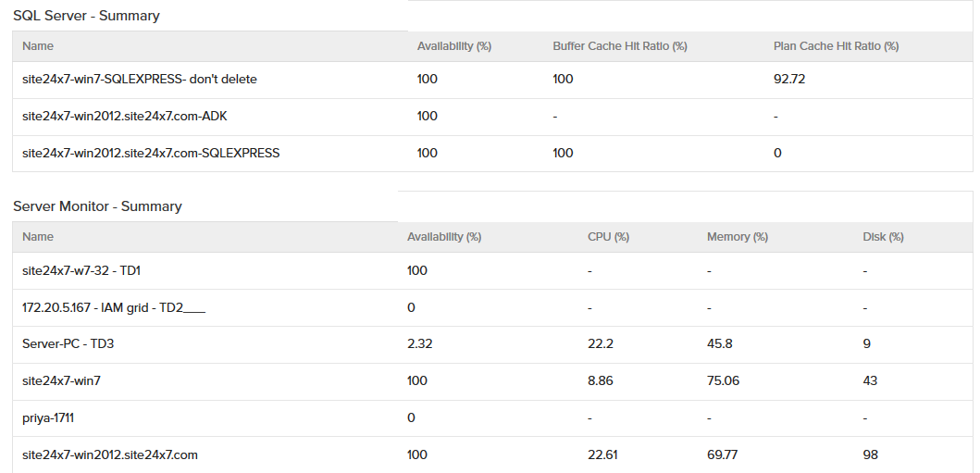Image resolution: width=980 pixels, height=473 pixels.
Task: Click the SQL Server - Summary title
Action: [86, 16]
